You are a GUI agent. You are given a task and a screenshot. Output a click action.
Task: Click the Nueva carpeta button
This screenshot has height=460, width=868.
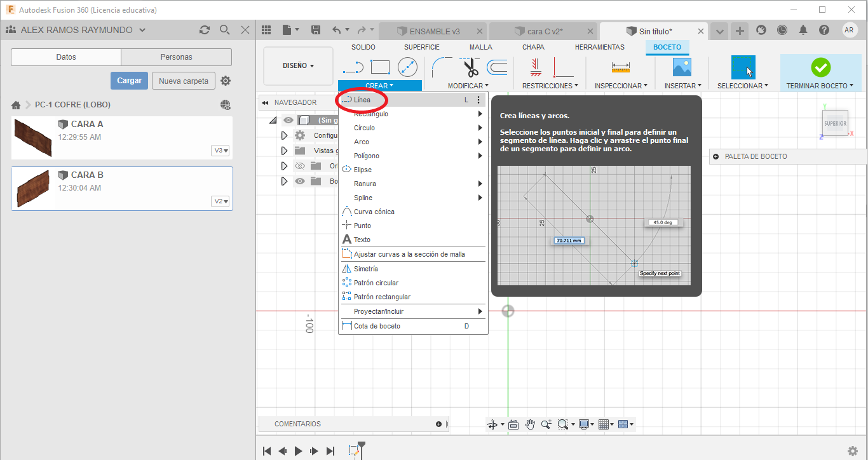(x=183, y=81)
